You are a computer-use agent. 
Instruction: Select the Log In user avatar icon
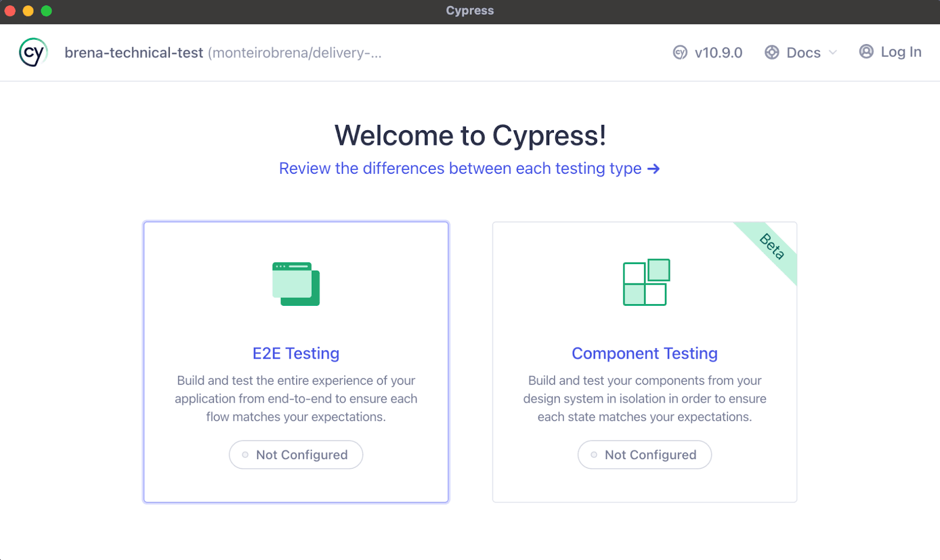865,52
